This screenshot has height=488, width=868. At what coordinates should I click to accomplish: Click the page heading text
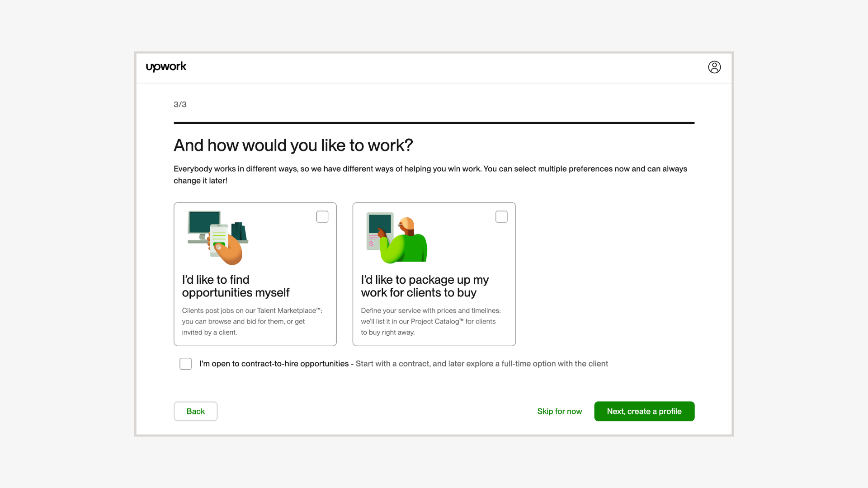(x=293, y=145)
